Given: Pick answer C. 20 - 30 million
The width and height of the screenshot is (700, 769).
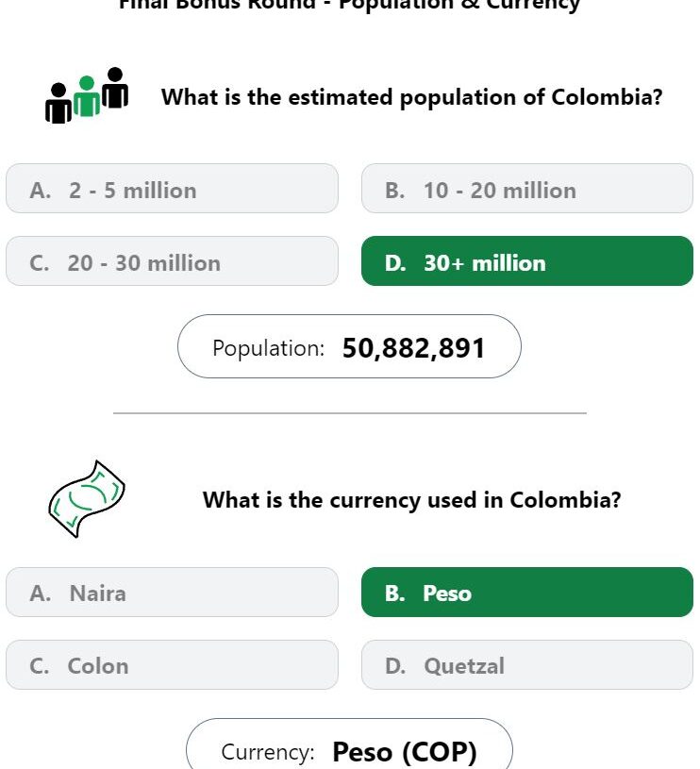Looking at the screenshot, I should [172, 261].
